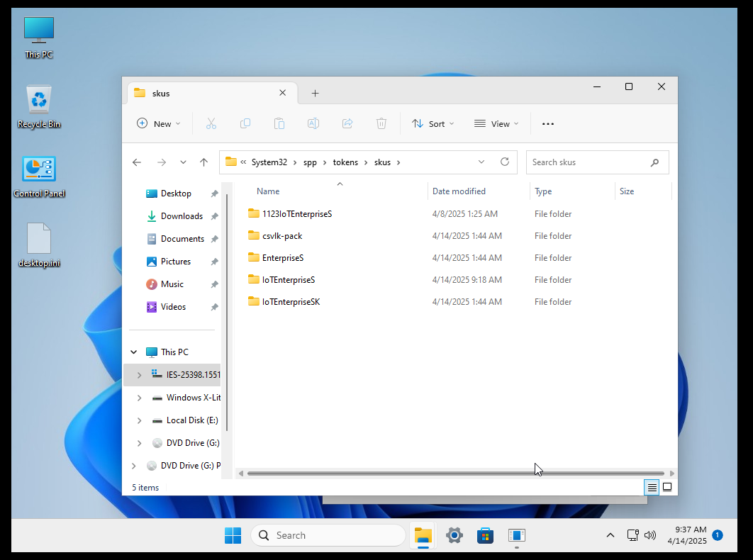This screenshot has width=753, height=560.
Task: Open the View dropdown menu
Action: (496, 124)
